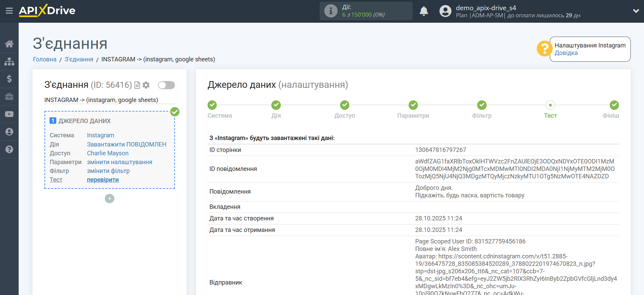Open the hamburger menu in the header
The image size is (644, 295).
(9, 11)
